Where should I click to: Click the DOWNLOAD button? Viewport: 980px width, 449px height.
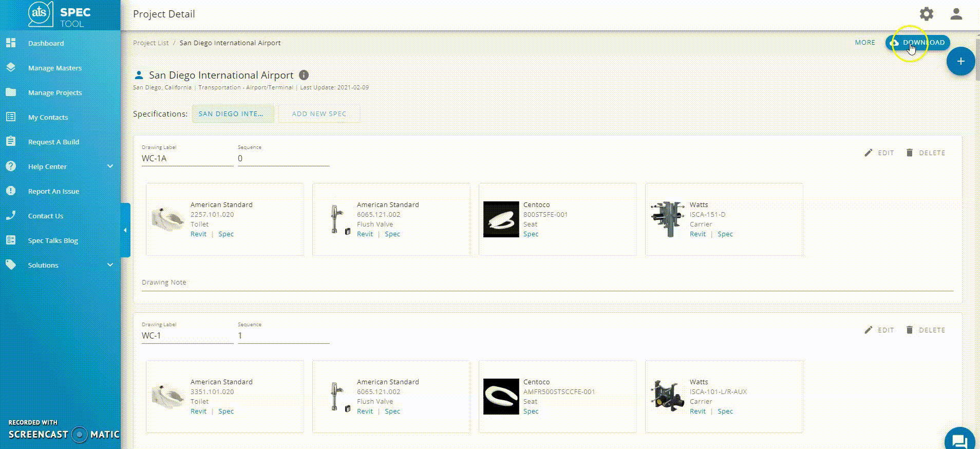918,43
